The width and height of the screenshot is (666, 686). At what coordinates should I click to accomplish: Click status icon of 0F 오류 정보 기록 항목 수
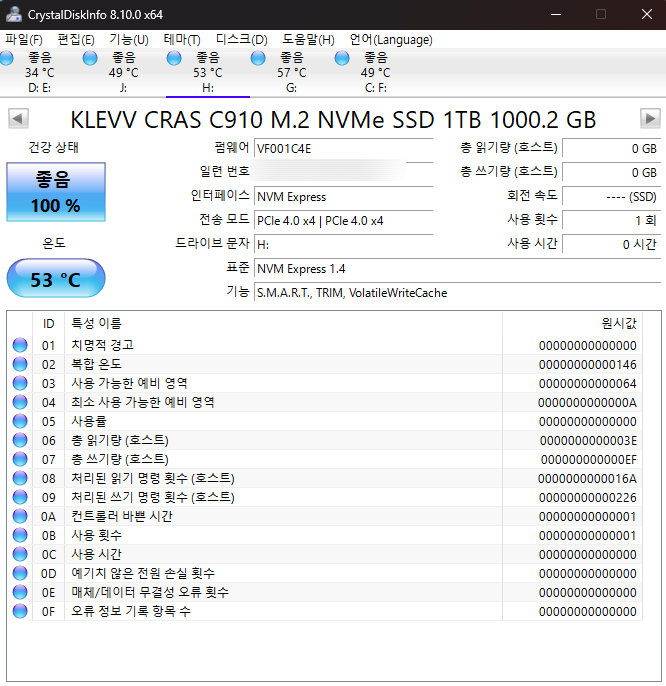tap(20, 611)
